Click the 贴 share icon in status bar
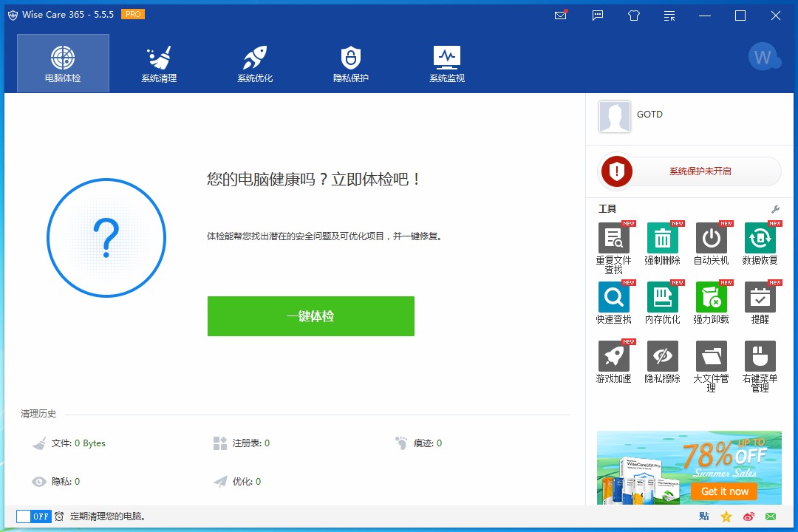The height and width of the screenshot is (532, 798). coord(704,516)
